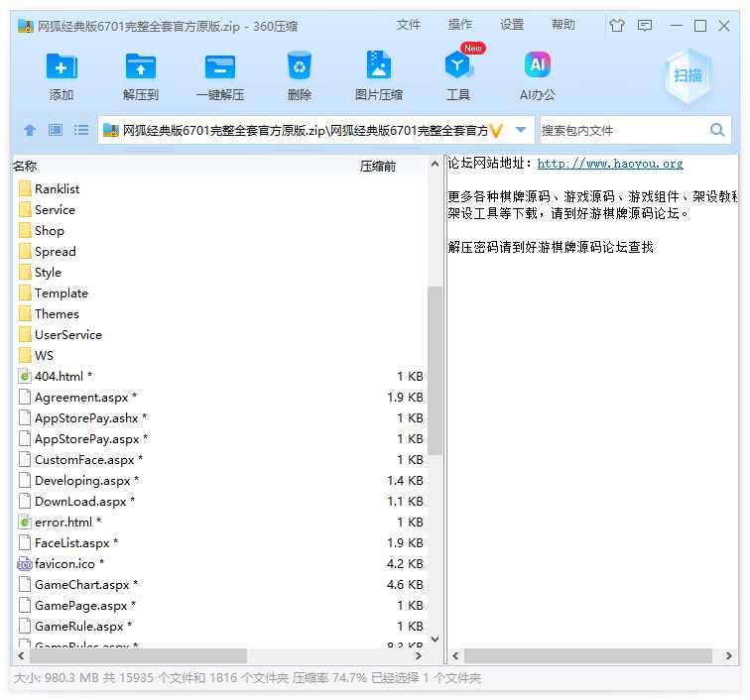The width and height of the screenshot is (750, 700).
Task: Select the AppStorePay.aspx file
Action: point(82,439)
